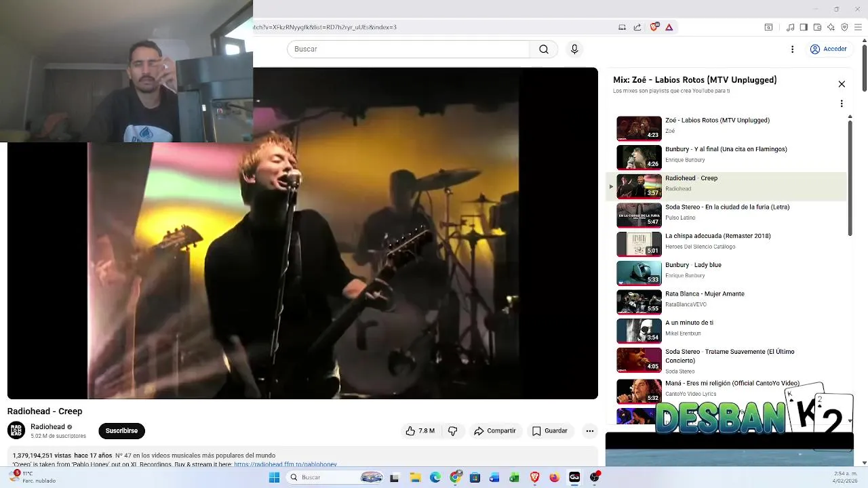The width and height of the screenshot is (868, 488).
Task: Open Word from the taskbar
Action: tap(494, 477)
